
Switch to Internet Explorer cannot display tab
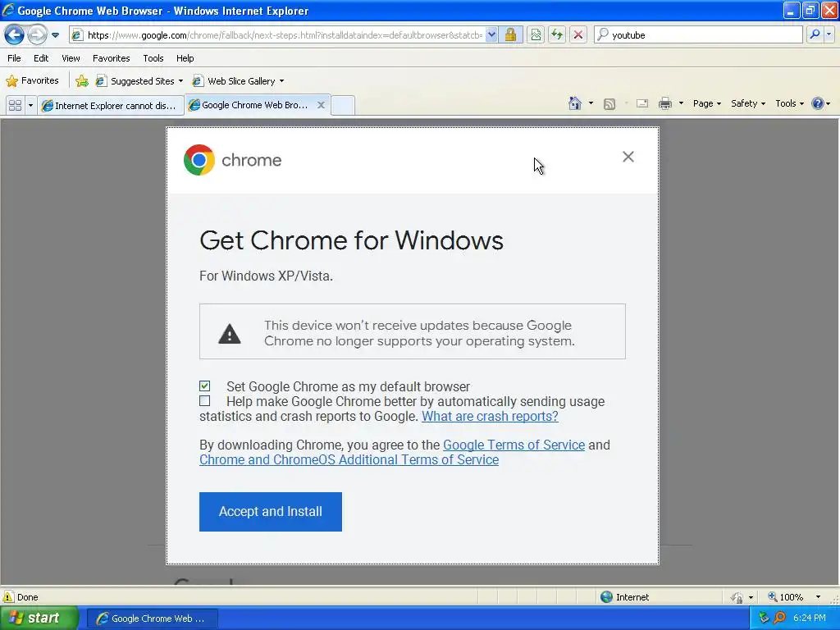pyautogui.click(x=111, y=106)
